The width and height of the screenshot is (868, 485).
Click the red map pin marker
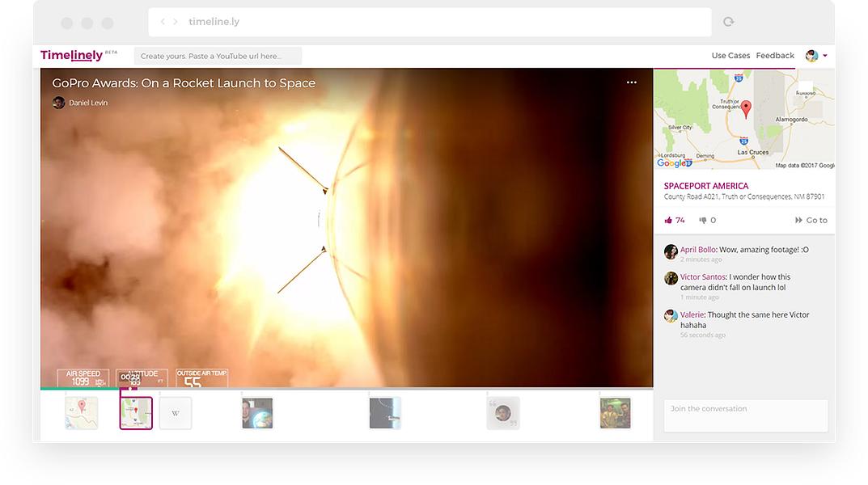746,109
